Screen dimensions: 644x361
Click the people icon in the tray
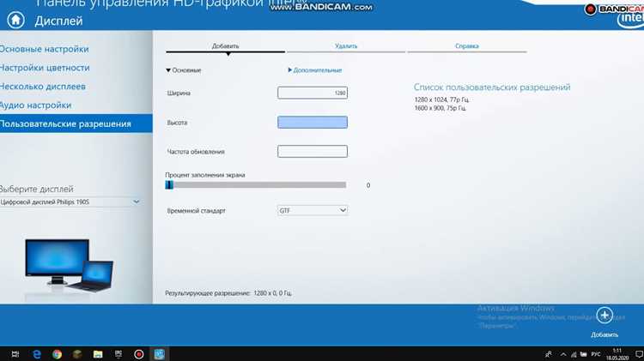549,354
